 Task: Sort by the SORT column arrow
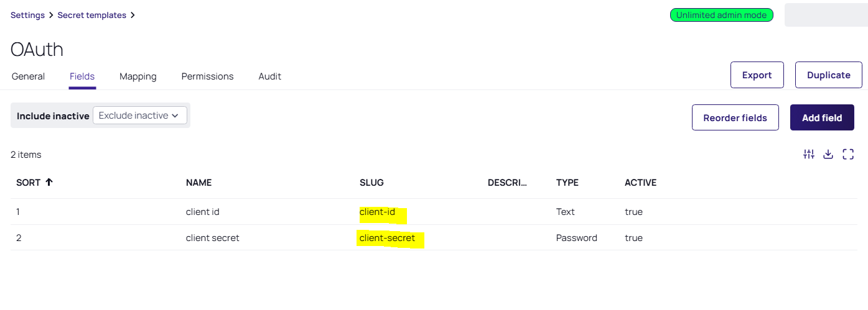point(49,183)
